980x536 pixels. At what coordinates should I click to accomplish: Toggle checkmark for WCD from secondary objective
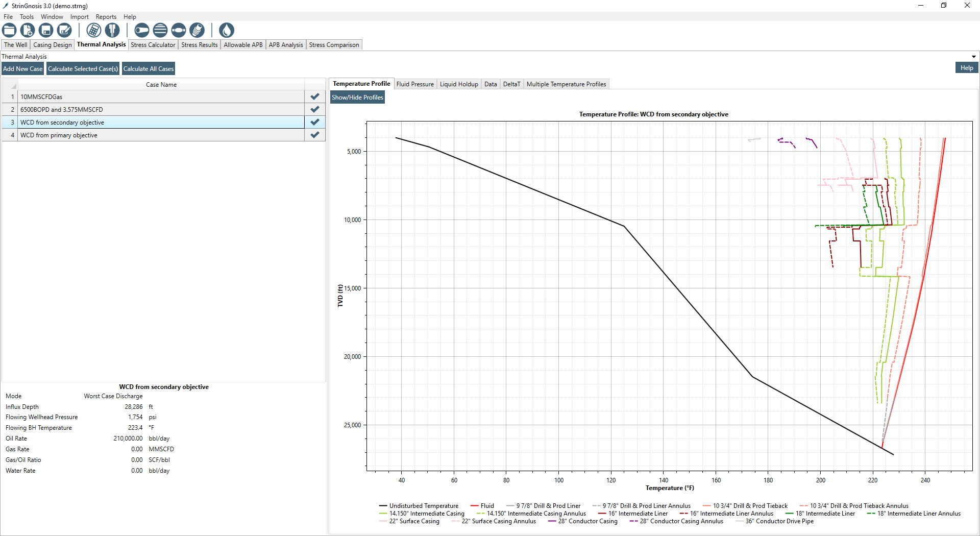click(x=315, y=122)
